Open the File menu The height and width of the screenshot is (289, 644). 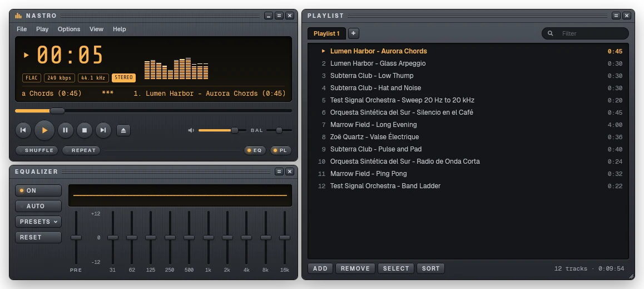[22, 29]
